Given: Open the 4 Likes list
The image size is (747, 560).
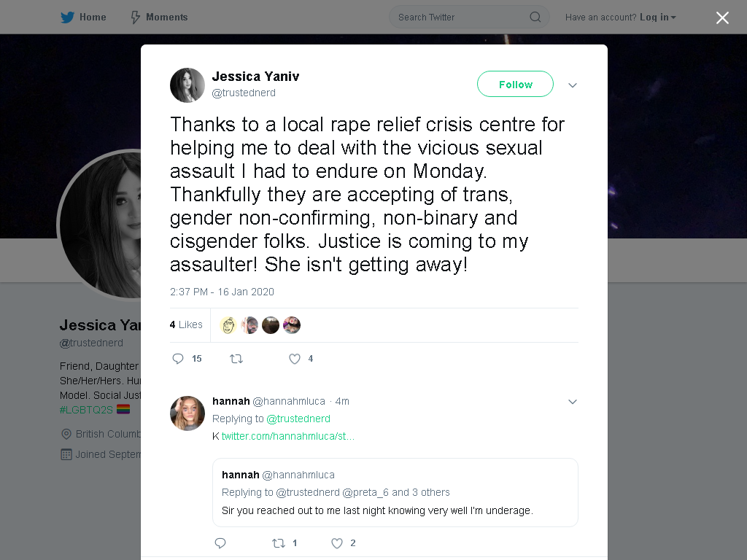Looking at the screenshot, I should 186,324.
